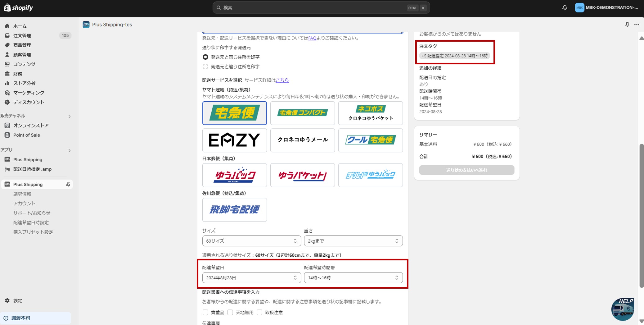Check the 貴重品 checkbox
Screen dimensions: 644x325
(205, 312)
